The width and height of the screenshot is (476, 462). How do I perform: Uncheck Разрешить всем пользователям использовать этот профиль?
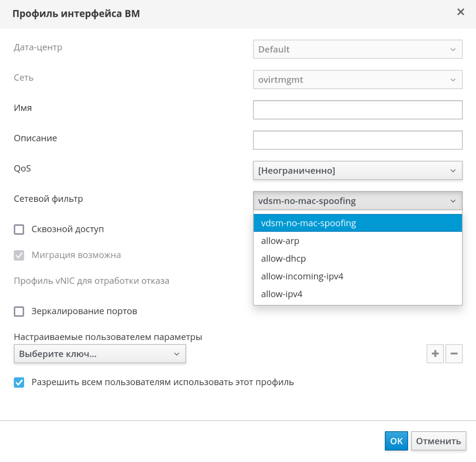click(x=19, y=383)
